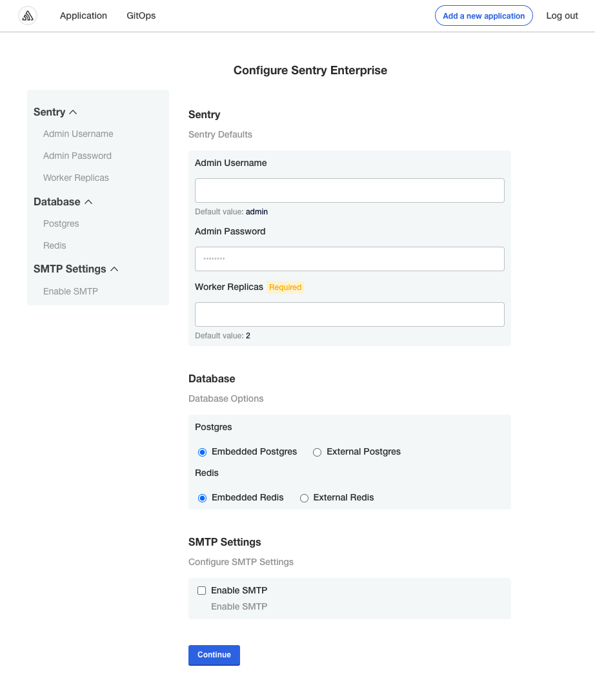Switch to the GitOps tab
The height and width of the screenshot is (700, 595).
(x=141, y=15)
